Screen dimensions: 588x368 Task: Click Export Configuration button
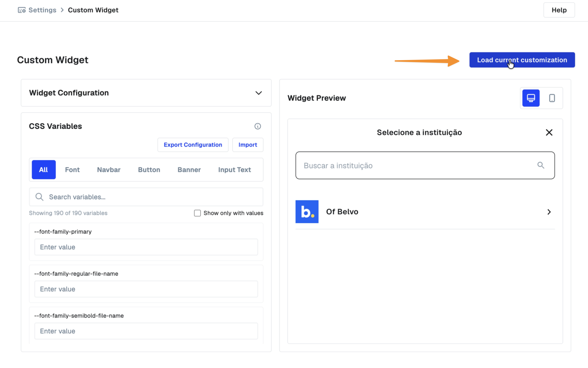pos(193,145)
